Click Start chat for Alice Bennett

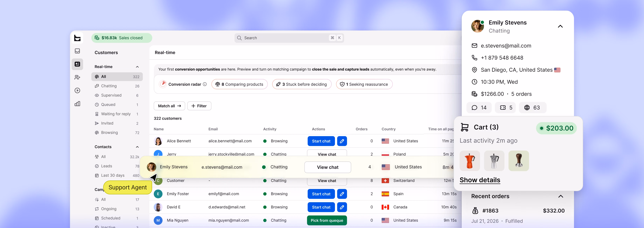pyautogui.click(x=321, y=141)
